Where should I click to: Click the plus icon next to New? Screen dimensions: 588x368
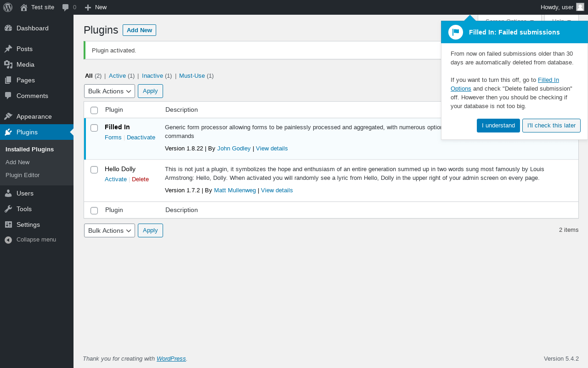tap(88, 7)
